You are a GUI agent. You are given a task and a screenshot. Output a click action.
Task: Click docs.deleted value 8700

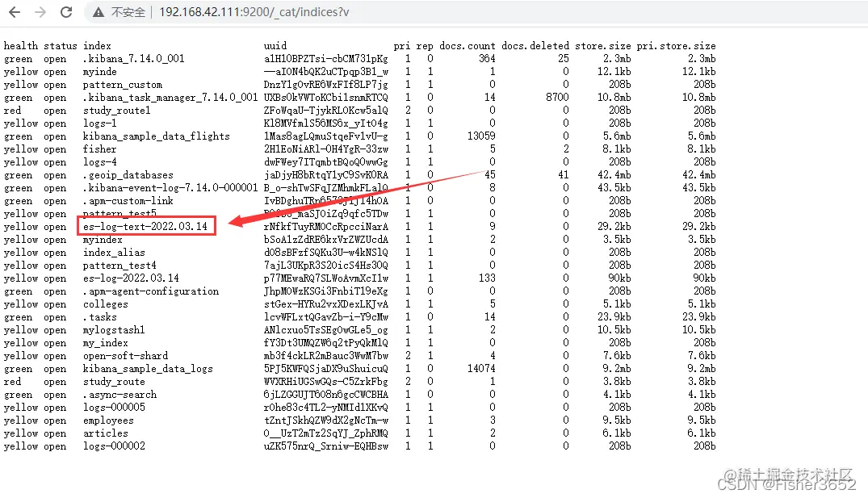pyautogui.click(x=557, y=98)
